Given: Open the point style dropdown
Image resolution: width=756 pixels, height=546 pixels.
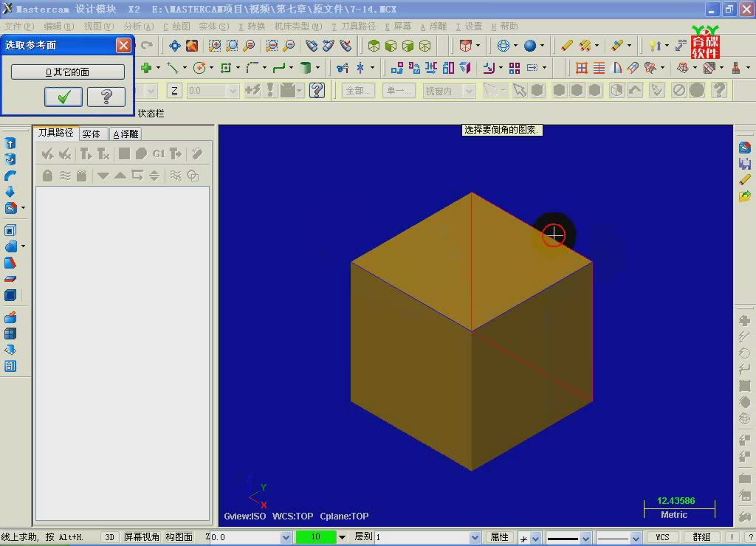Looking at the screenshot, I should pyautogui.click(x=535, y=538).
